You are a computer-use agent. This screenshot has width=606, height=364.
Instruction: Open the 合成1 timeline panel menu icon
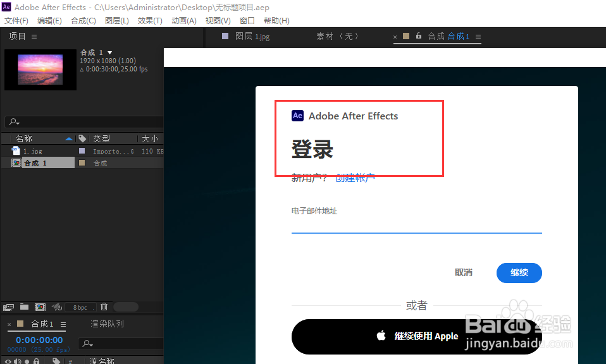point(63,324)
